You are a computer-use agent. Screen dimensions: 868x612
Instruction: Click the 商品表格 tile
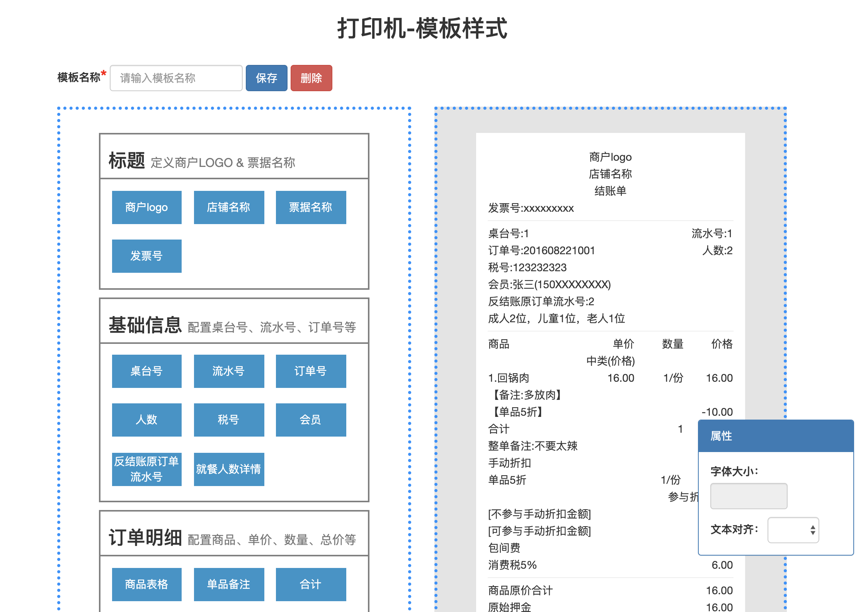(x=146, y=584)
